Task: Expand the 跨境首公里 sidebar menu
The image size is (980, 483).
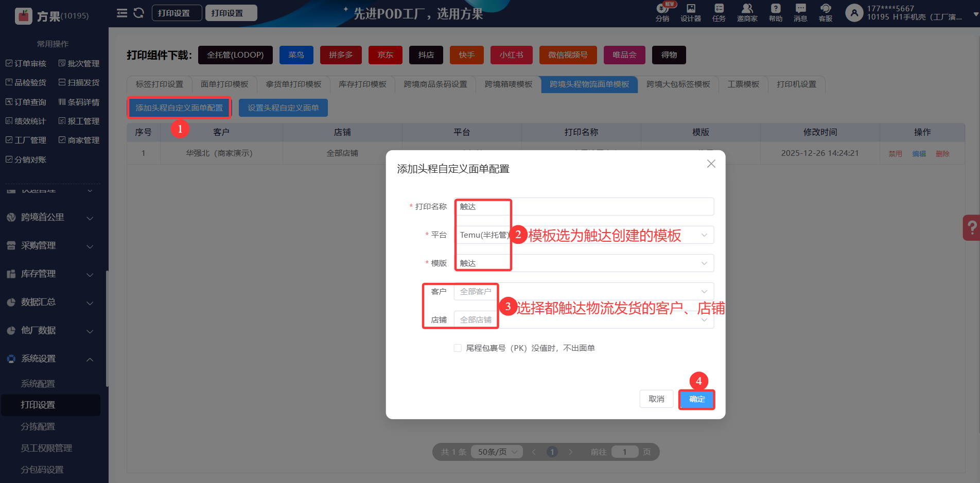Action: (x=50, y=218)
